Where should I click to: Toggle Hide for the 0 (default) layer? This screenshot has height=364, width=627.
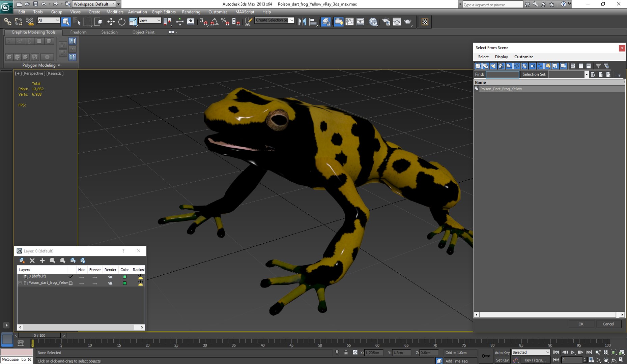coord(81,277)
